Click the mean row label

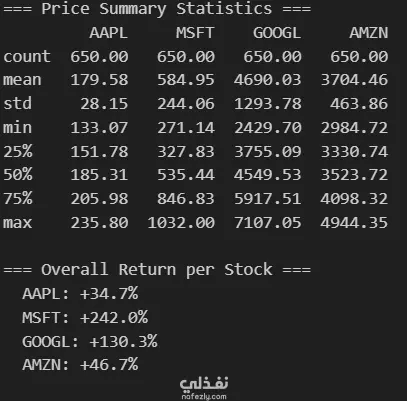point(22,80)
